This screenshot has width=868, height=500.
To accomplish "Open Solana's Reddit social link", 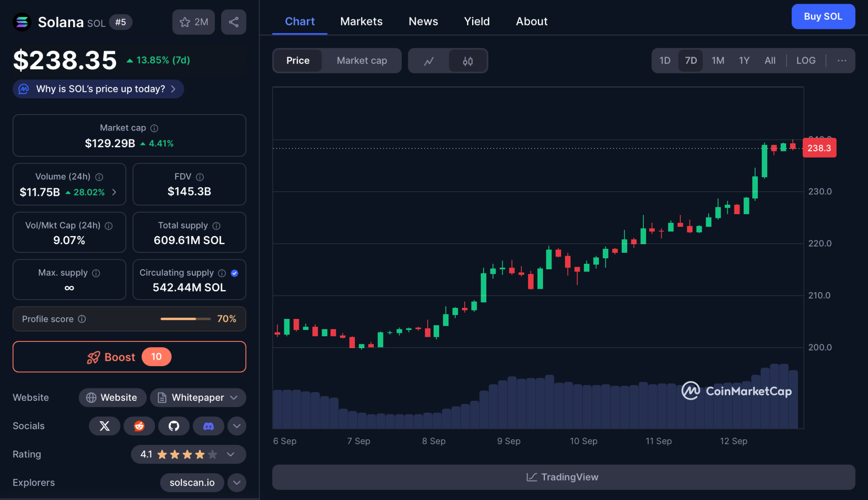I will (x=139, y=426).
